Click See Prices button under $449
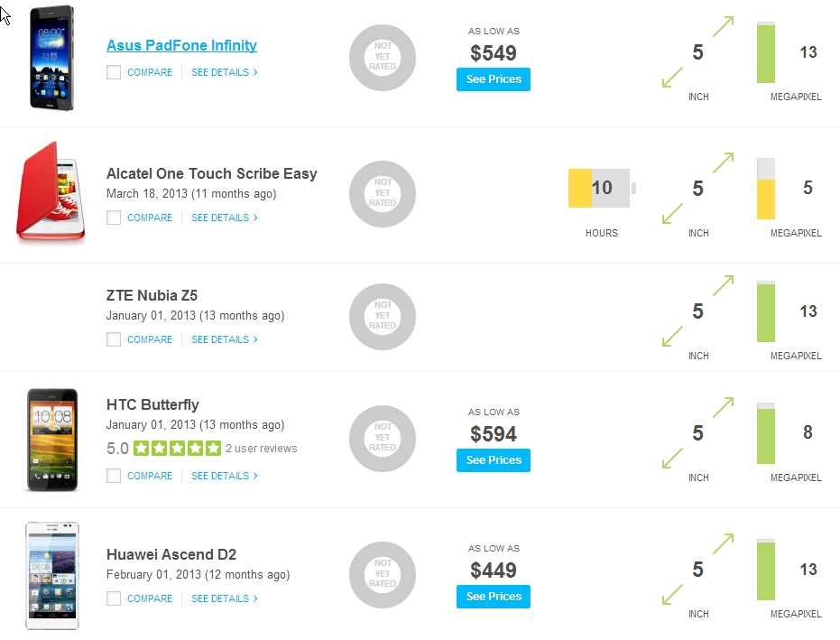The width and height of the screenshot is (840, 640). 494,597
